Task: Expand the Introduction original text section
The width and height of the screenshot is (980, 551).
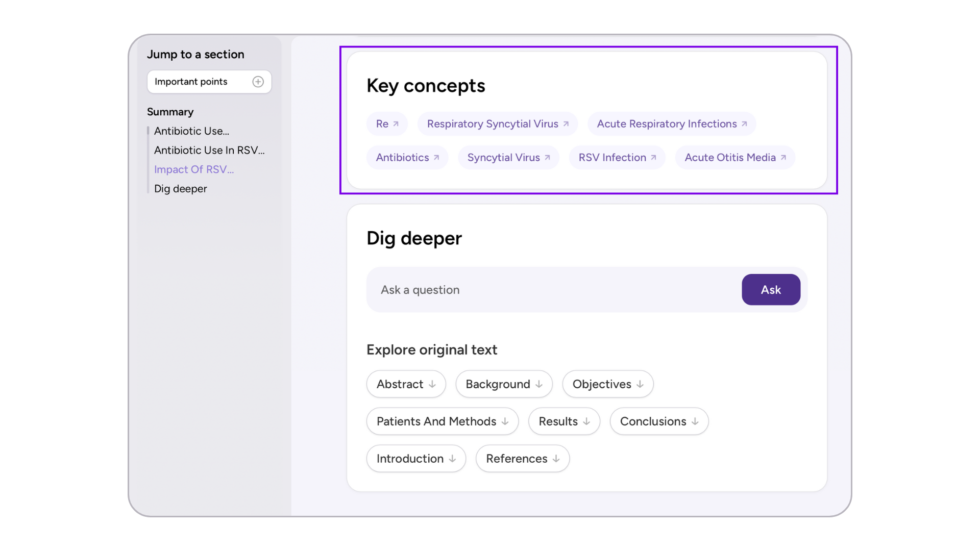Action: click(x=416, y=459)
